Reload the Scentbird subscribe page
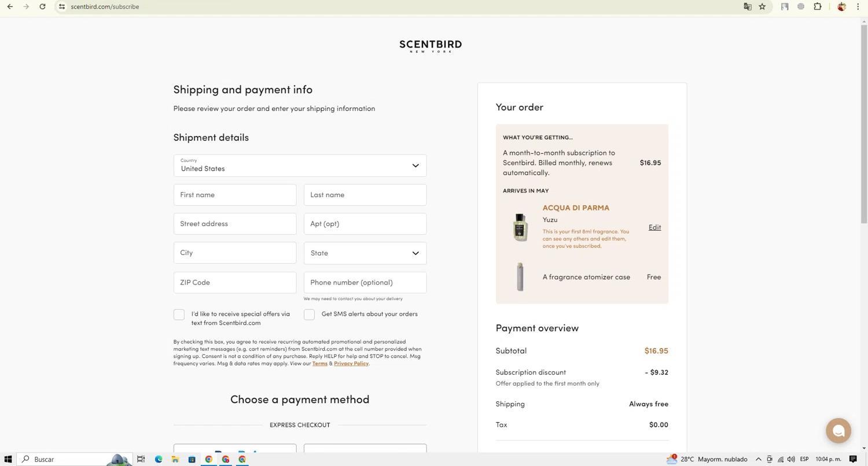This screenshot has height=466, width=868. pos(42,6)
